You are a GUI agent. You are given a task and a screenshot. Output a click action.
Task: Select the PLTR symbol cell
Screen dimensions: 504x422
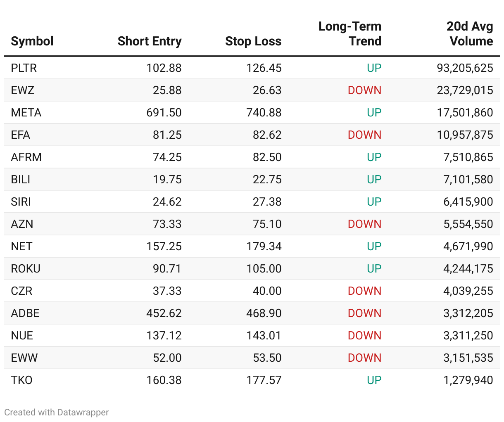point(24,68)
